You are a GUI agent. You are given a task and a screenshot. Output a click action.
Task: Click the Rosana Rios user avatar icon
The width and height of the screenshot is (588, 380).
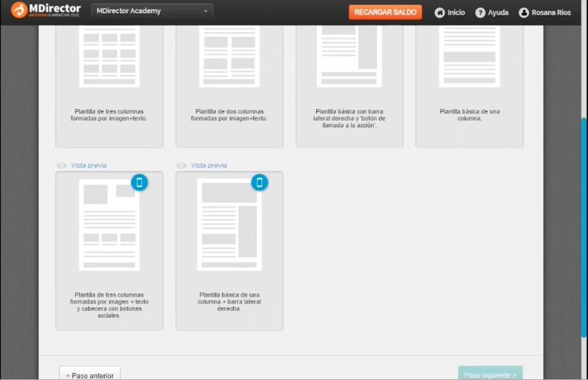pyautogui.click(x=524, y=13)
